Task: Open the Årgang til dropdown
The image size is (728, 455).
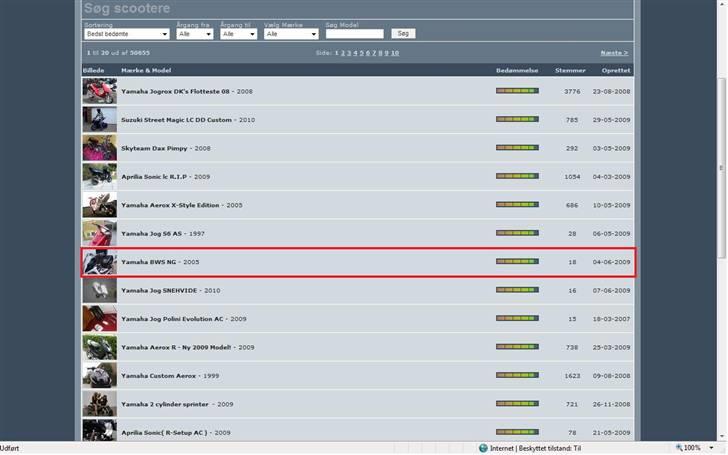Action: click(239, 34)
